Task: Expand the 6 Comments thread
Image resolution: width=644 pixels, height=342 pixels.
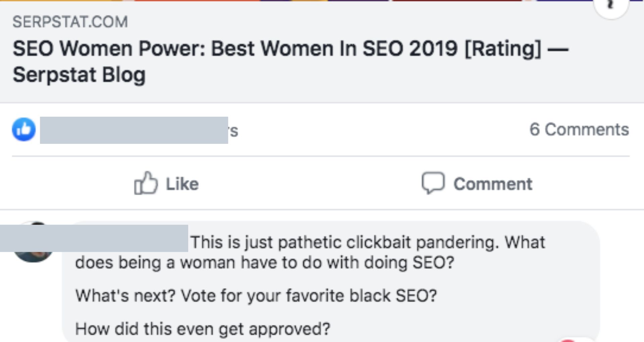Action: pos(580,130)
